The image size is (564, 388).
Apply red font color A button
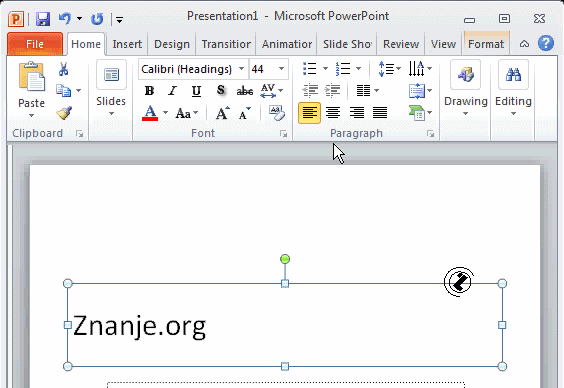click(150, 113)
